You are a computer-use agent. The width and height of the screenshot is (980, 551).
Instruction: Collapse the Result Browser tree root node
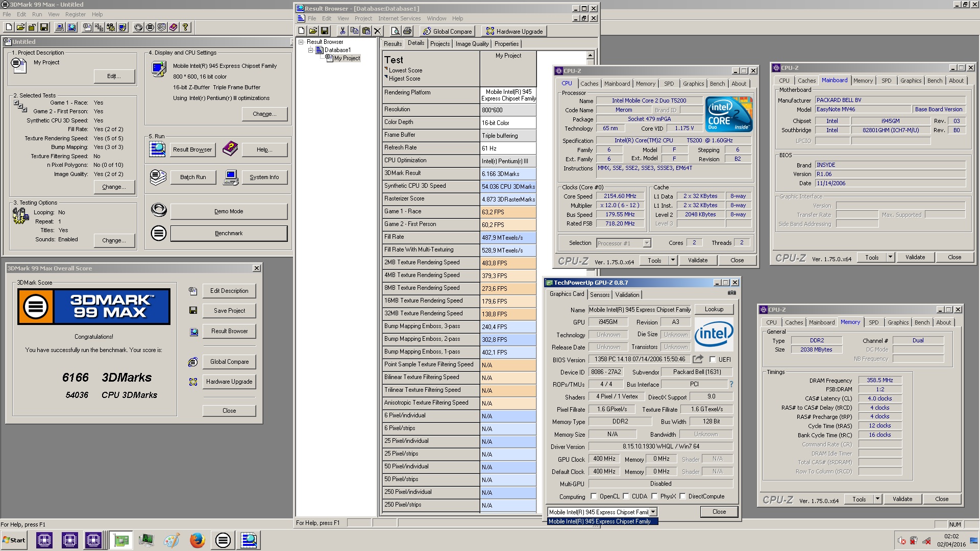click(301, 42)
